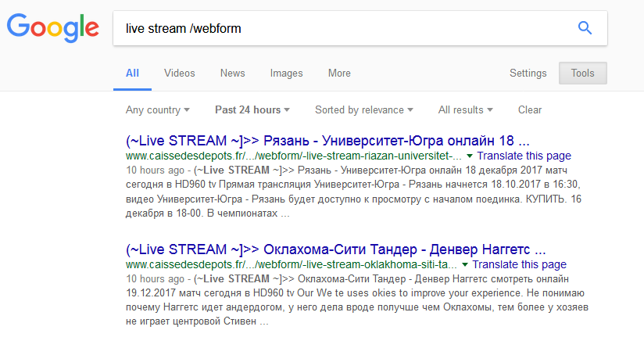Go to the Images tab
The height and width of the screenshot is (348, 644).
286,74
